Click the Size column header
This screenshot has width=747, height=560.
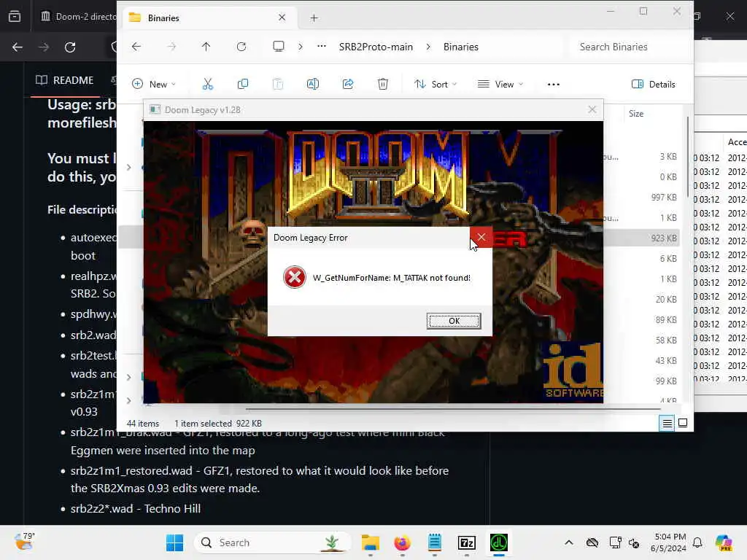pyautogui.click(x=636, y=113)
